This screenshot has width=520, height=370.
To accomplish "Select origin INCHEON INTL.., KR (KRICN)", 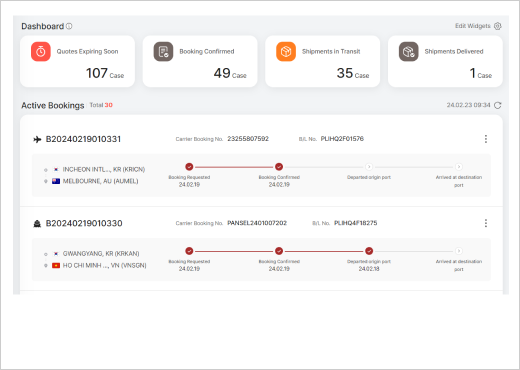I will [x=104, y=169].
